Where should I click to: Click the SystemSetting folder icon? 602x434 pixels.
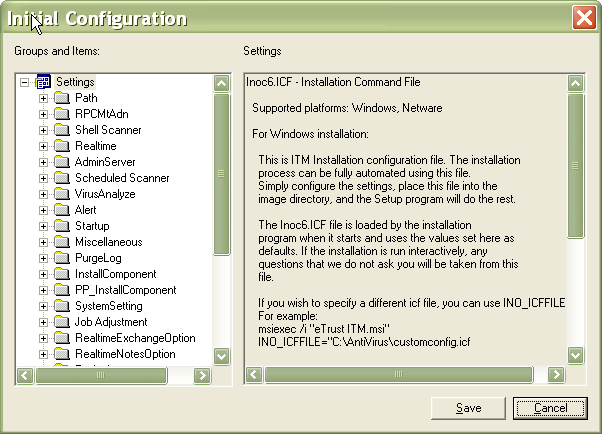(x=61, y=306)
